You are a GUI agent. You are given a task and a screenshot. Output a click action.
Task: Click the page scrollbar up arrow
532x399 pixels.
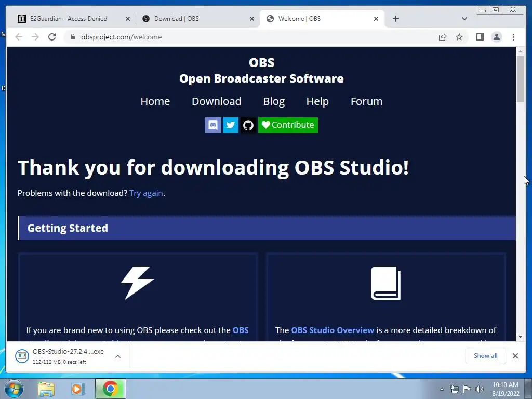coord(520,51)
